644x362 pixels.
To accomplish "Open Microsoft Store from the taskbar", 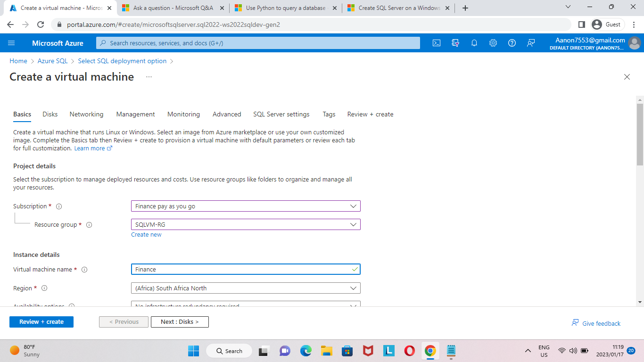I will (x=347, y=351).
